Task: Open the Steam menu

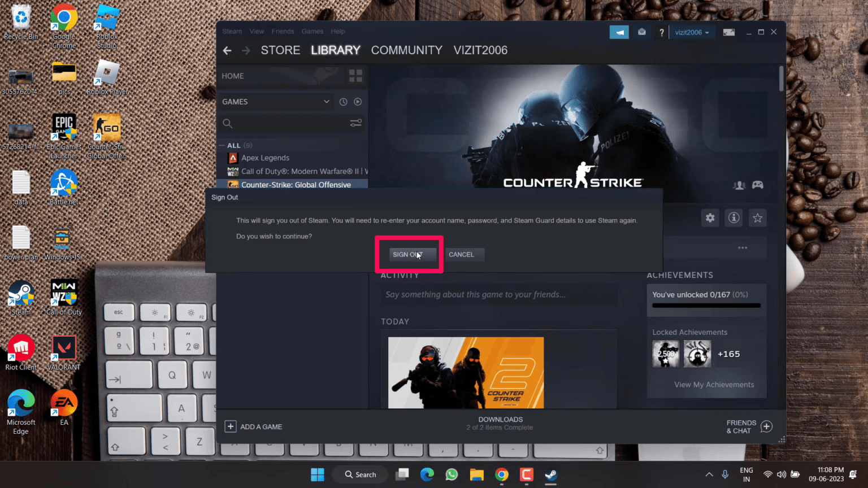Action: [232, 32]
